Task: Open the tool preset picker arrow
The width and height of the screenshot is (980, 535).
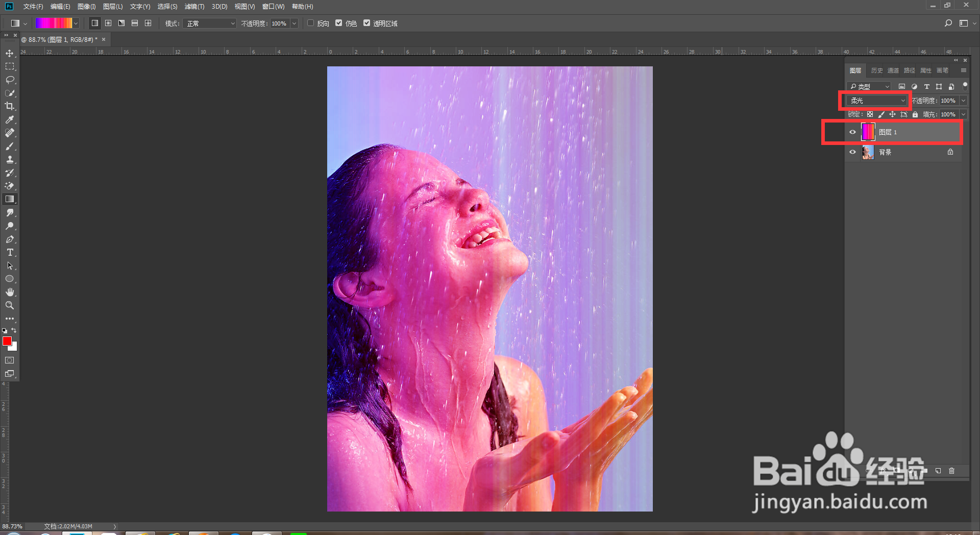Action: coord(25,23)
